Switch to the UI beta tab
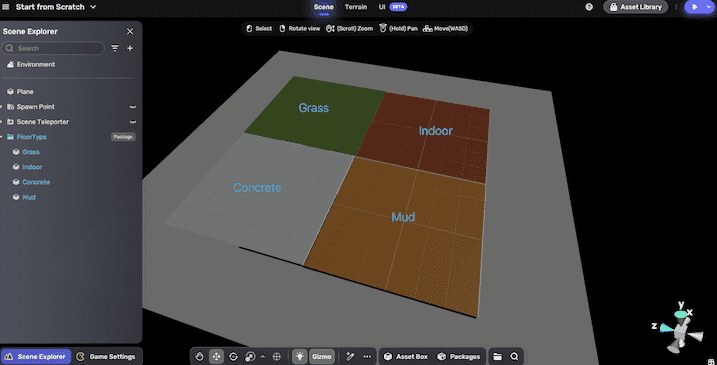Image resolution: width=717 pixels, height=365 pixels. coord(393,7)
